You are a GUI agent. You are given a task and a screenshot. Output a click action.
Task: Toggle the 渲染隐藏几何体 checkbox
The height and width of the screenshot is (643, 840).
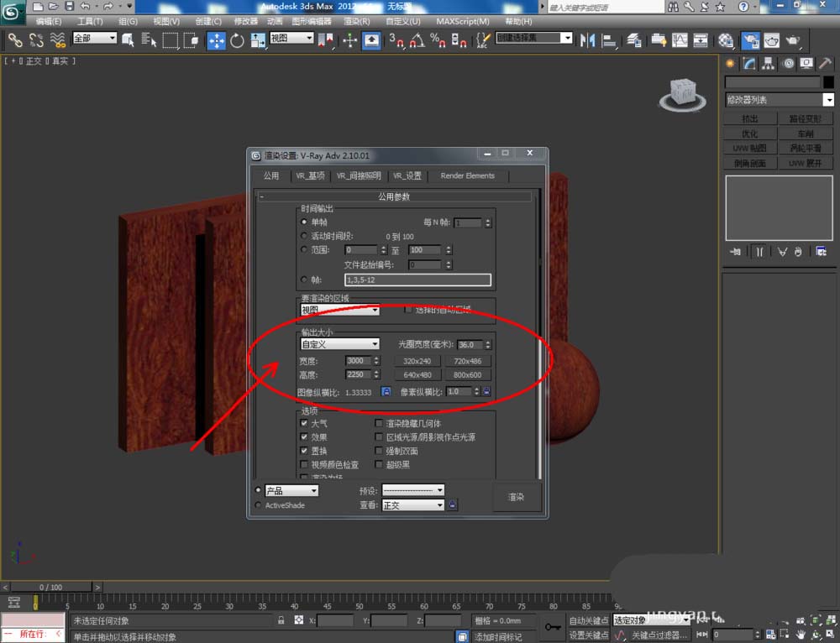379,423
